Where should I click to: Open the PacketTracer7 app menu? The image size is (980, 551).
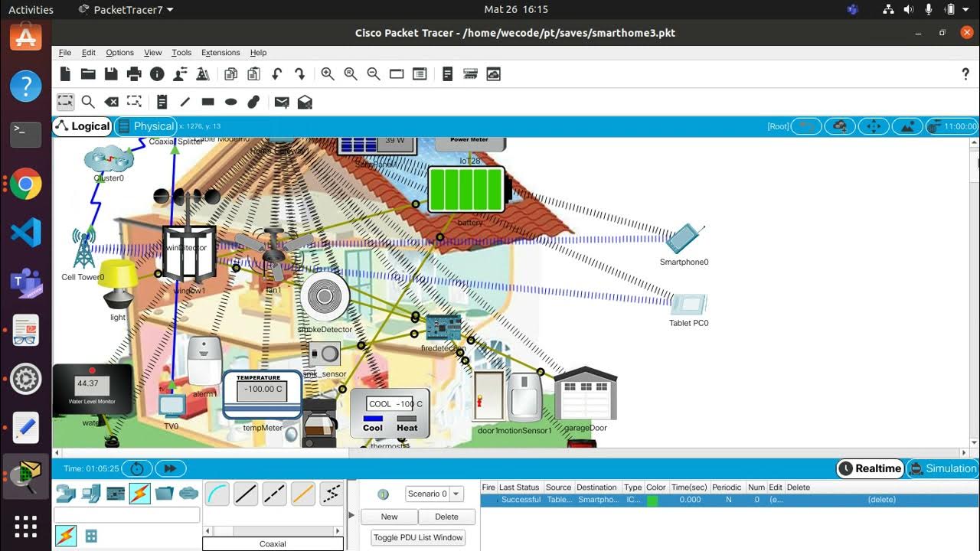(126, 10)
